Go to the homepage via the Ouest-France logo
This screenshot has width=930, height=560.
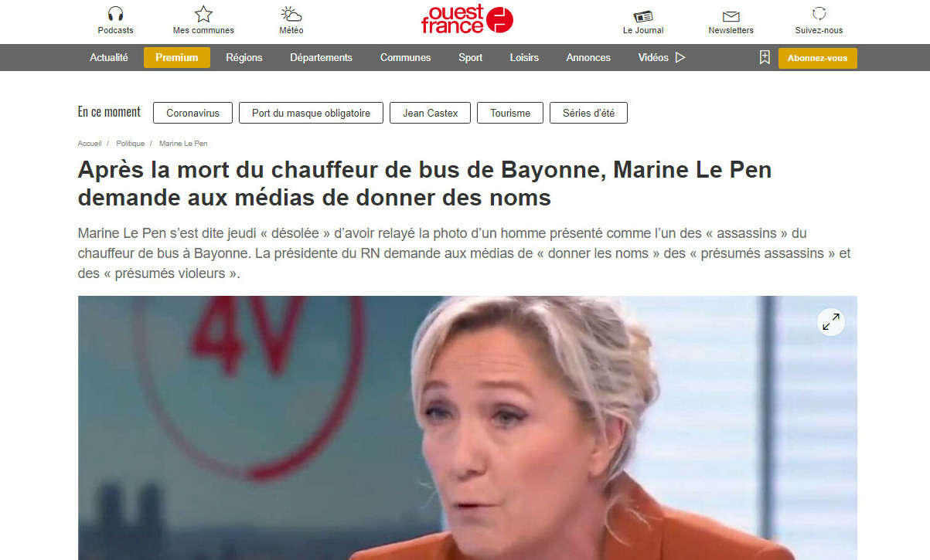point(467,19)
